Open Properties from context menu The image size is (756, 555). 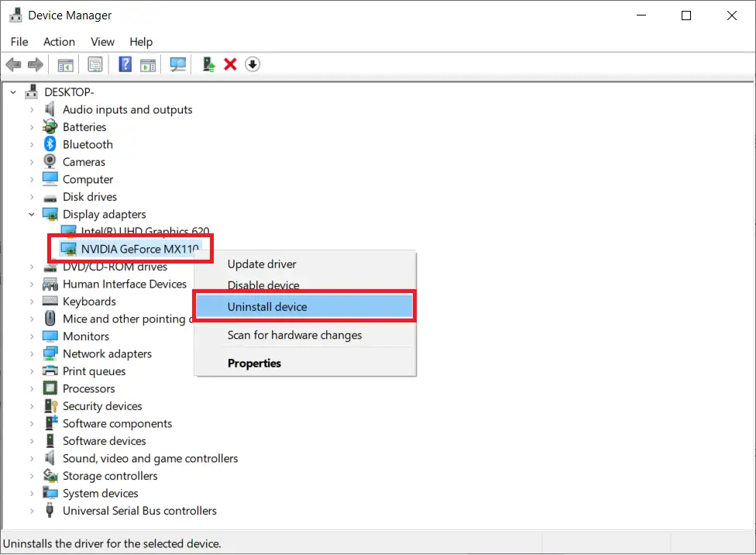point(304,363)
